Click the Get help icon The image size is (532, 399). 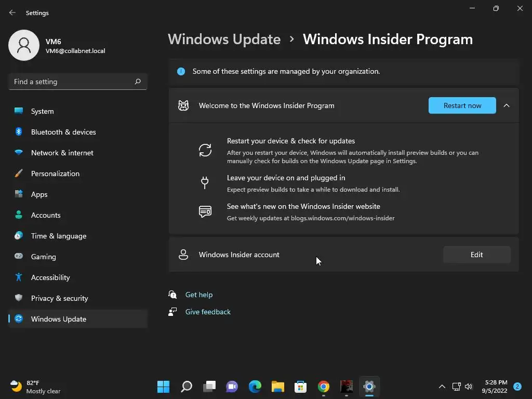[x=172, y=295]
